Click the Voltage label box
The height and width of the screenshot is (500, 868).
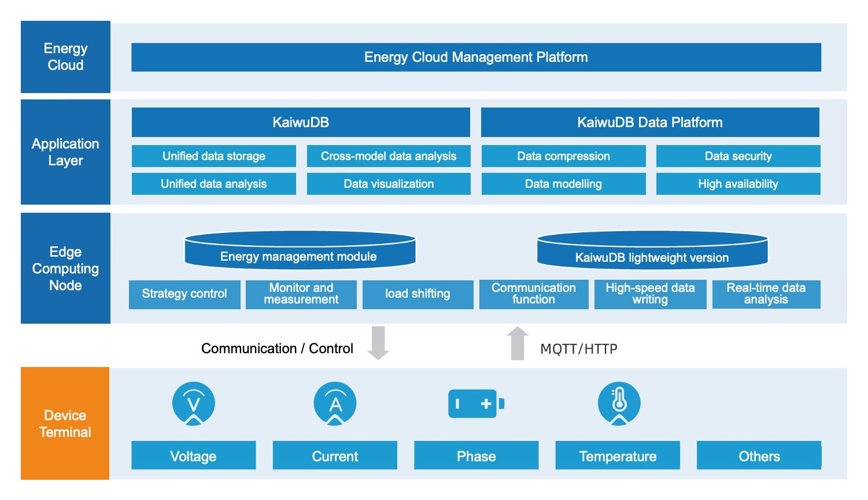point(194,455)
